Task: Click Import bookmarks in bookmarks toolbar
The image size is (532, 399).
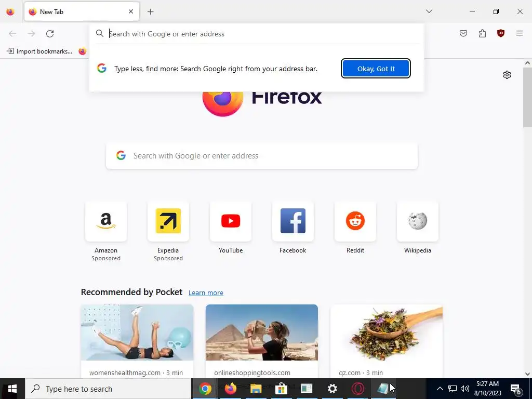Action: pyautogui.click(x=39, y=51)
